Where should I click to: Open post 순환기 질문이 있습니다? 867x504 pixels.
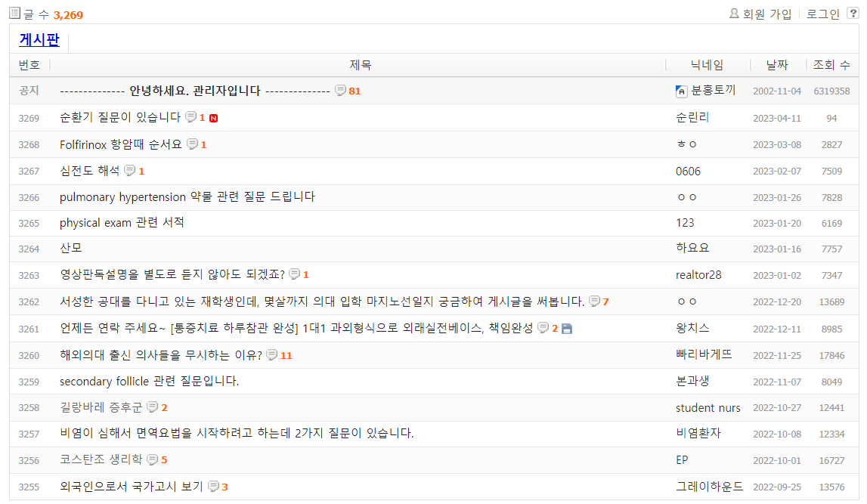120,117
